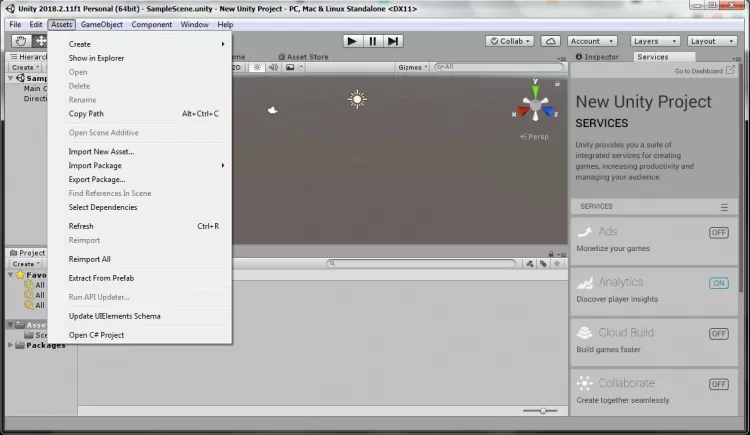Viewport: 750px width, 435px height.
Task: Open the Layout dropdown
Action: pos(712,41)
